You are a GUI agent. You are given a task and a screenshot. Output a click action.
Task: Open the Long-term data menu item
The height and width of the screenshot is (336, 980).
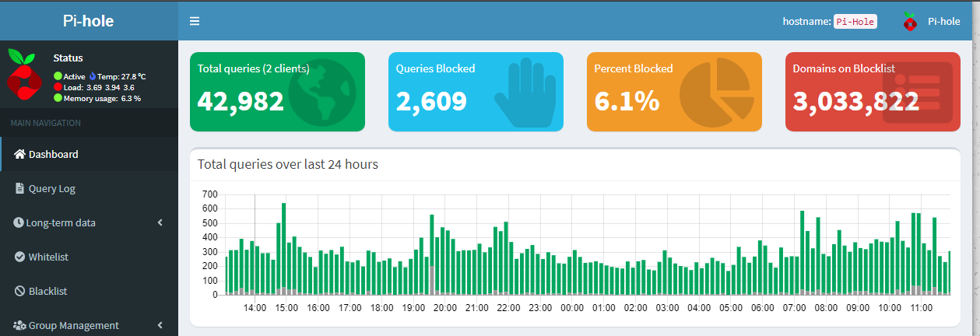coord(89,222)
